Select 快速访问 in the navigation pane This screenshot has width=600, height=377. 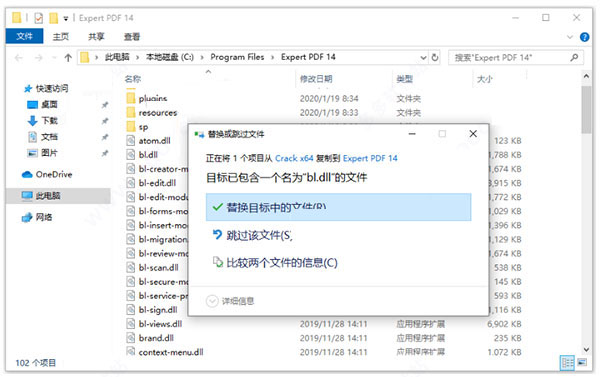[52, 88]
